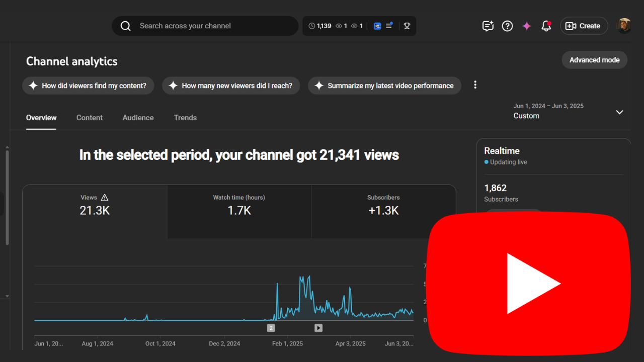Click the left vertical scrollbar thumb
Viewport: 644px width, 362px height.
7,198
